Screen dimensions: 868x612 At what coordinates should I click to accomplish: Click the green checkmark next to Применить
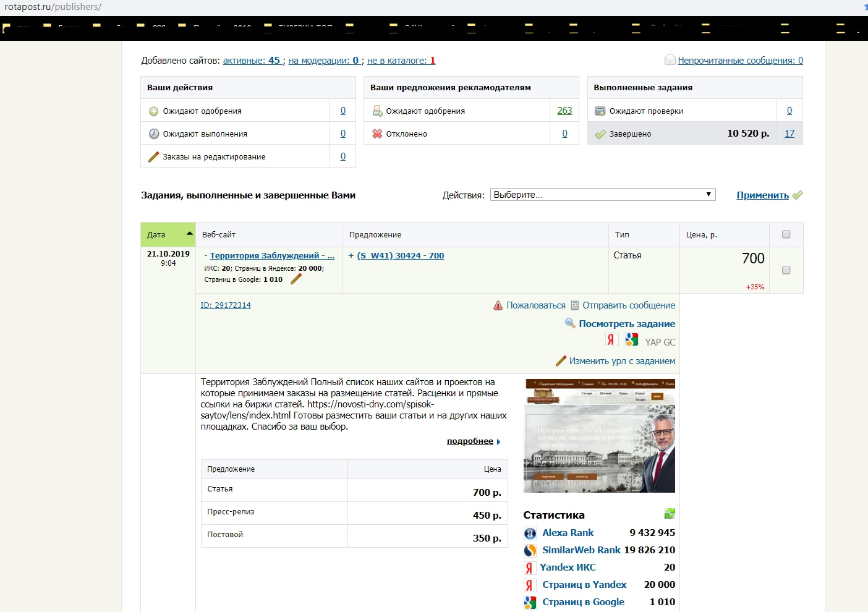point(798,195)
